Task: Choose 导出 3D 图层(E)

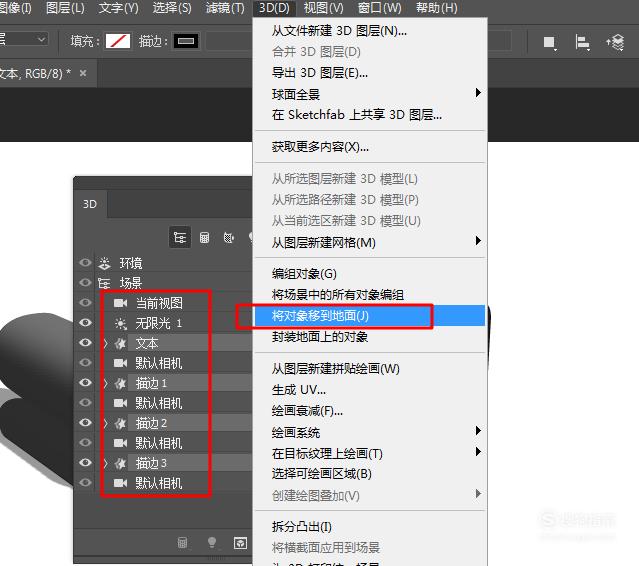Action: 370,73
